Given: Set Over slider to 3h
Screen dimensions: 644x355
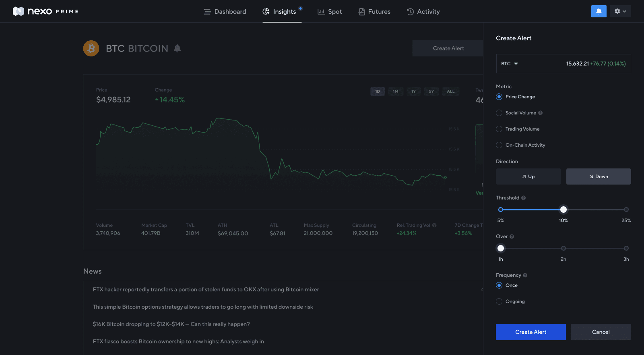Looking at the screenshot, I should [626, 248].
